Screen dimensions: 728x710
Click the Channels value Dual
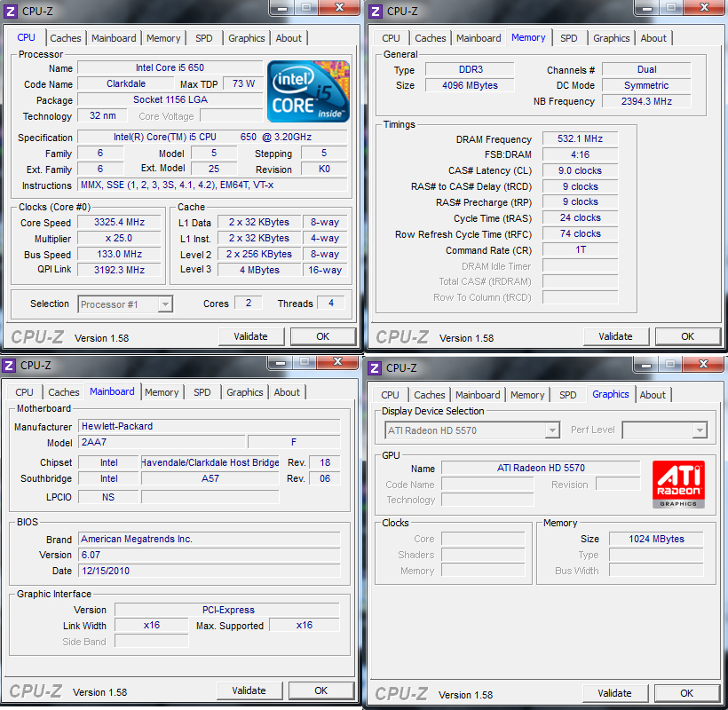click(646, 69)
